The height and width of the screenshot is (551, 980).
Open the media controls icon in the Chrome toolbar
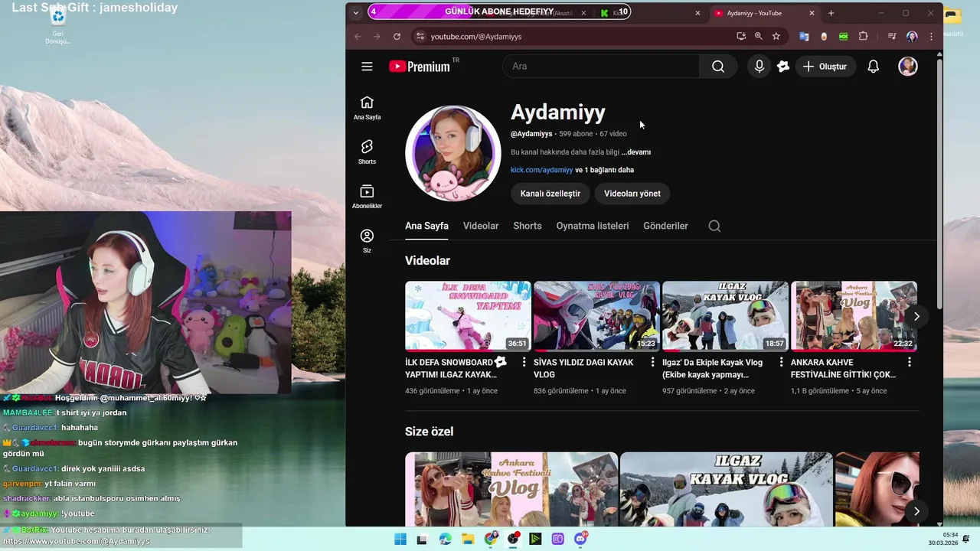click(x=892, y=36)
